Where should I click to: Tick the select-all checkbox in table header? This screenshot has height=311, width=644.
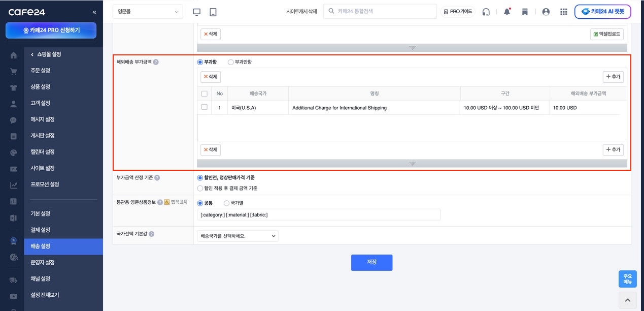205,94
